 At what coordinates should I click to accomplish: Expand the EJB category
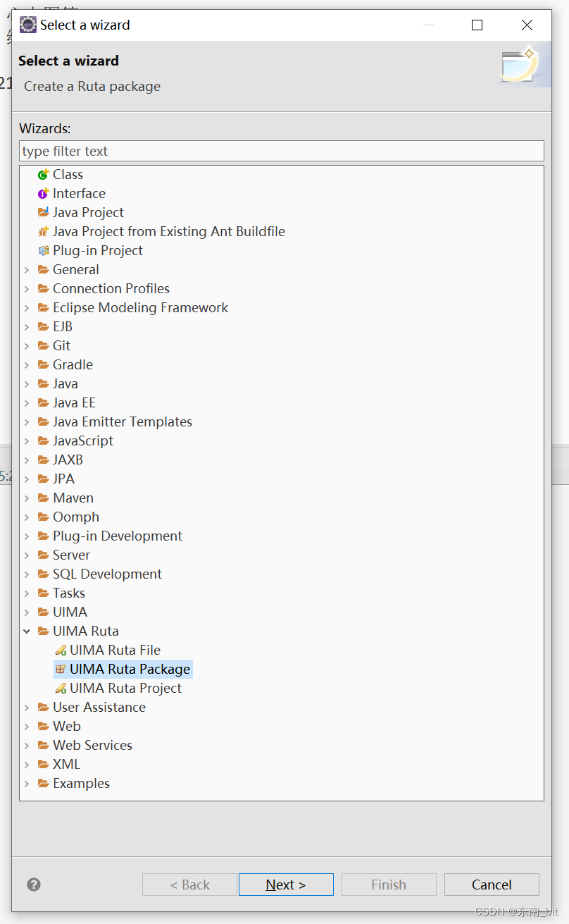[27, 326]
